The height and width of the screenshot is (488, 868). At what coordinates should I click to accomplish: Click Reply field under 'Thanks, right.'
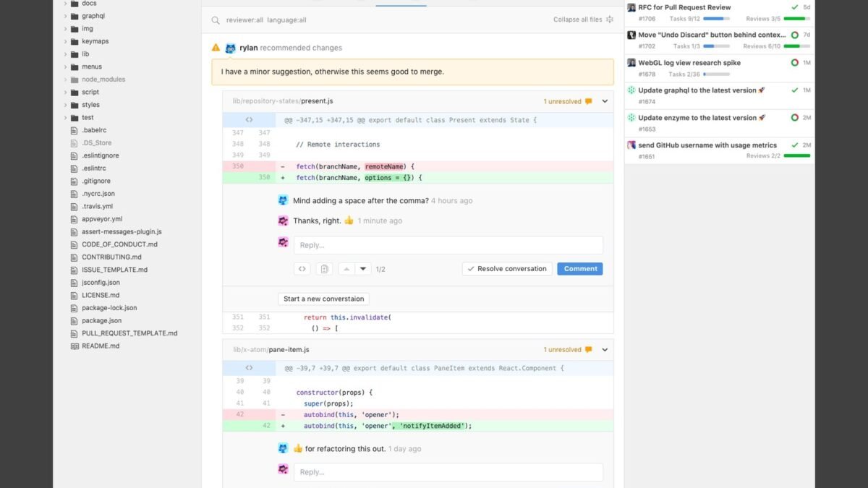pos(448,245)
